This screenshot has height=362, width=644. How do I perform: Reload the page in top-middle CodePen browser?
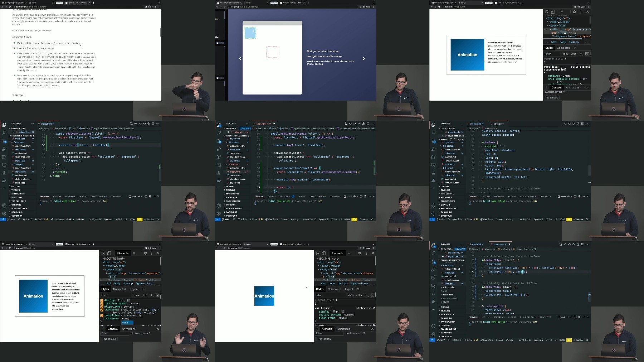[224, 7]
